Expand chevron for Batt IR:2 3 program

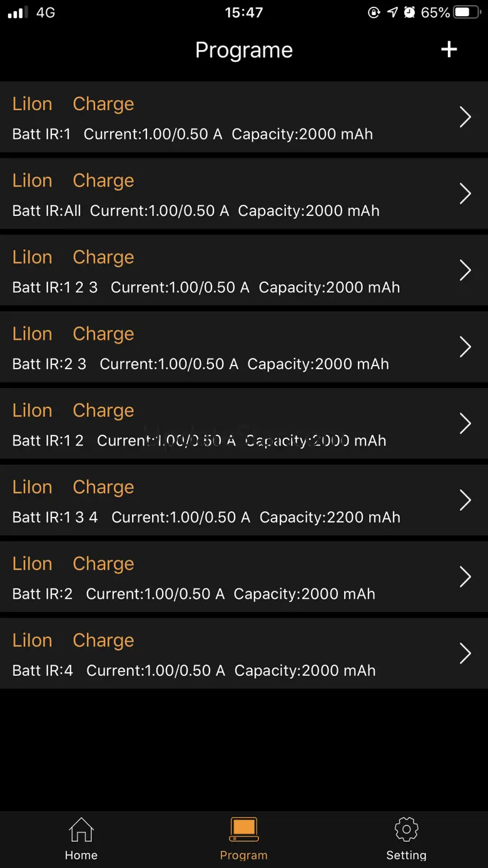(465, 347)
